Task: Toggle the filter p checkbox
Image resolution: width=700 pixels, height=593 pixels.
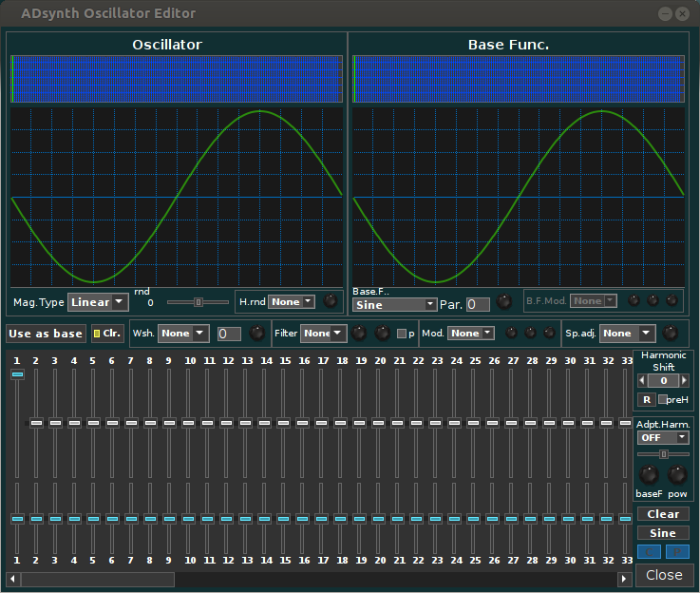Action: 401,334
